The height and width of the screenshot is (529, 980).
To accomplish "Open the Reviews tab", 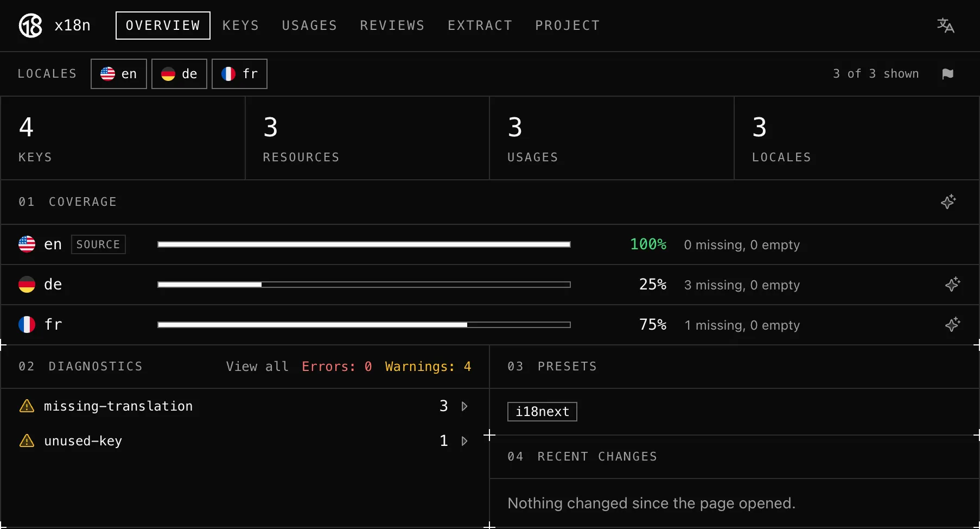I will [392, 26].
